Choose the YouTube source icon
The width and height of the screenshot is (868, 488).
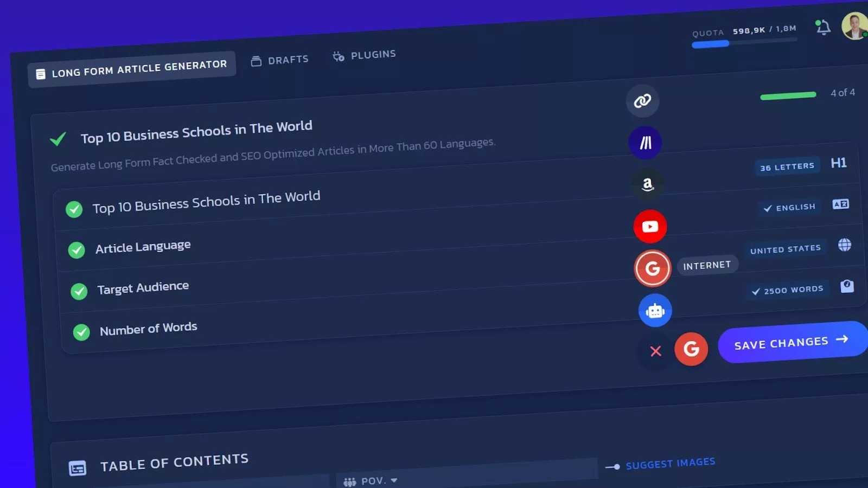650,227
